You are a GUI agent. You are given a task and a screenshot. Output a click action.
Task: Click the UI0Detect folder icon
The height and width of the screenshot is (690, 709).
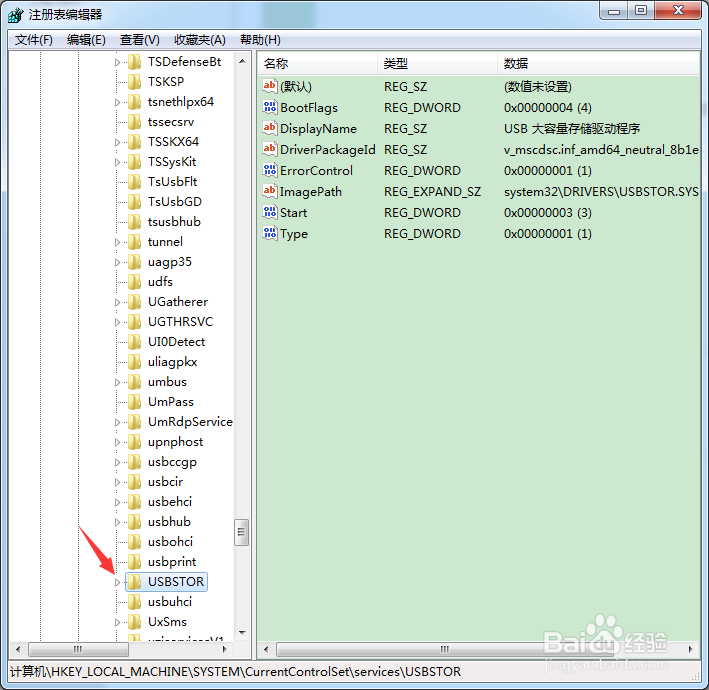pos(134,342)
